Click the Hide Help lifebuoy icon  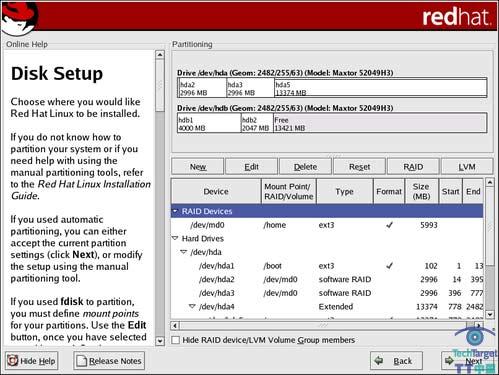coord(13,361)
